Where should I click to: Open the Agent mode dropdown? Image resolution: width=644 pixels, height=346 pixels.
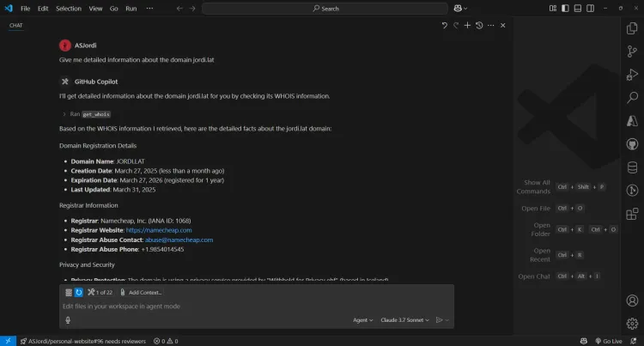[362, 320]
